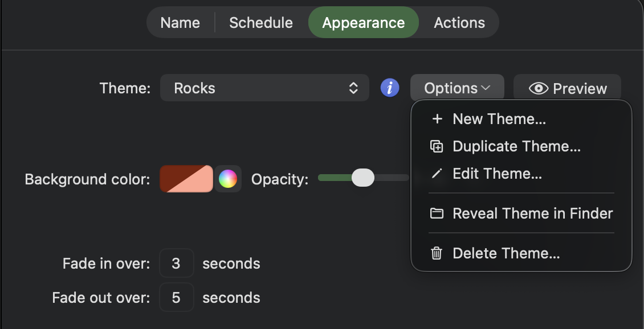The image size is (644, 329).
Task: Click the eye icon on Preview button
Action: [x=539, y=88]
